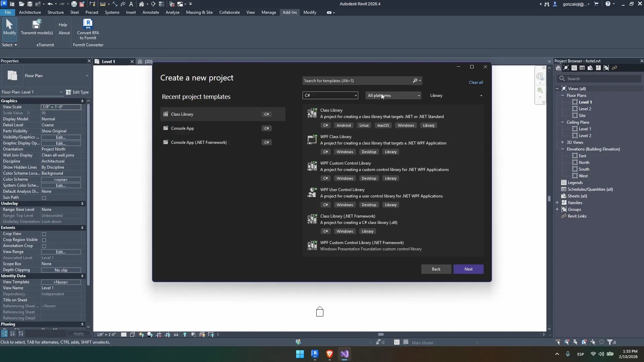Toggle the Sun Path checkbox
The height and width of the screenshot is (362, 644).
44,198
